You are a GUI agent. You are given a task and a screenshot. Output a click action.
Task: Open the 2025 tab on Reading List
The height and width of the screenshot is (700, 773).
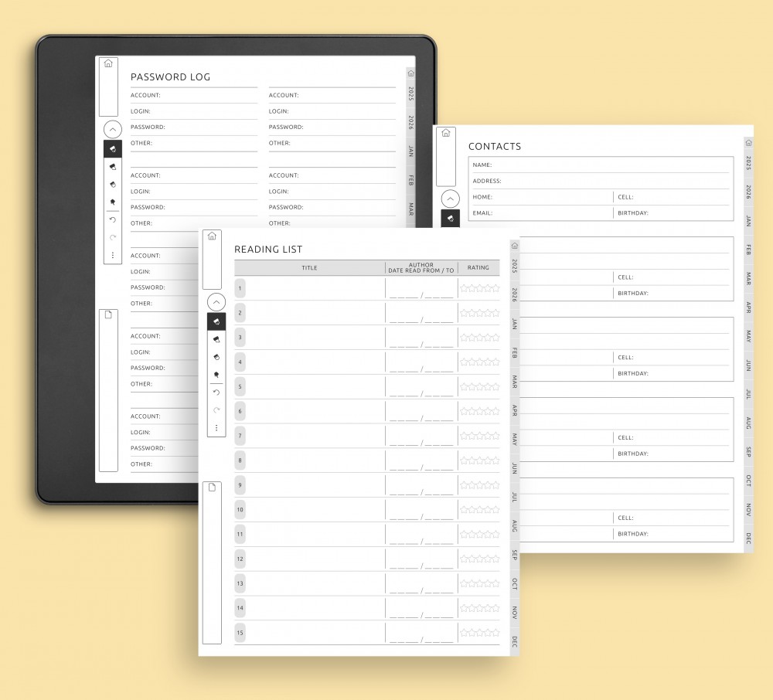(x=515, y=266)
